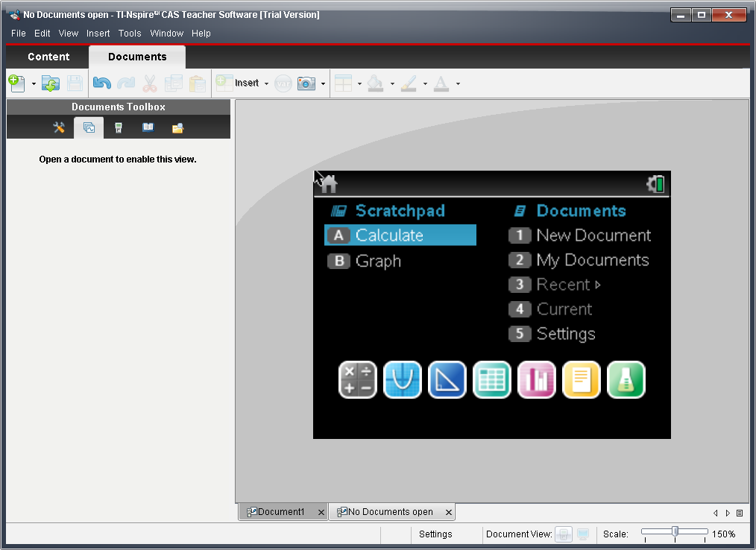
Task: Open the Content Explorer folder icon
Action: coord(178,127)
